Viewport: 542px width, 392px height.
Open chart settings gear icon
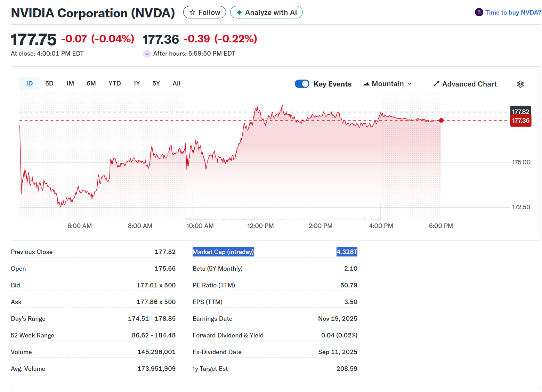tap(520, 84)
